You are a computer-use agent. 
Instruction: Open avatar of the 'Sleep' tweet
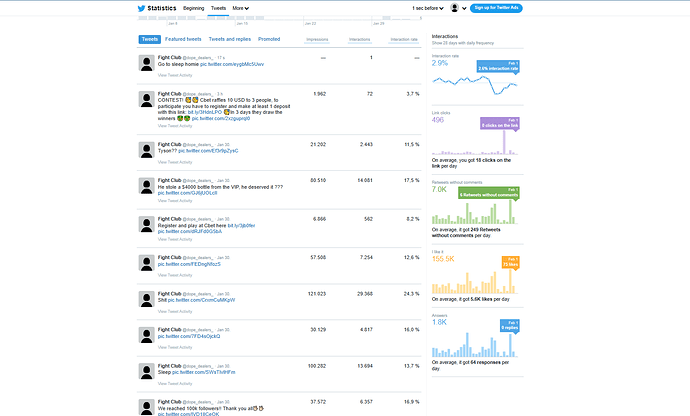tap(147, 372)
